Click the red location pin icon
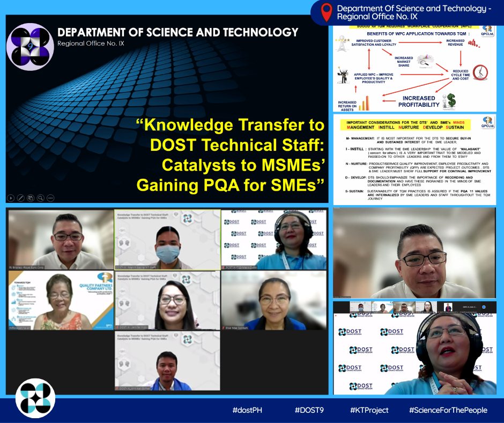This screenshot has width=504, height=423. (326, 12)
